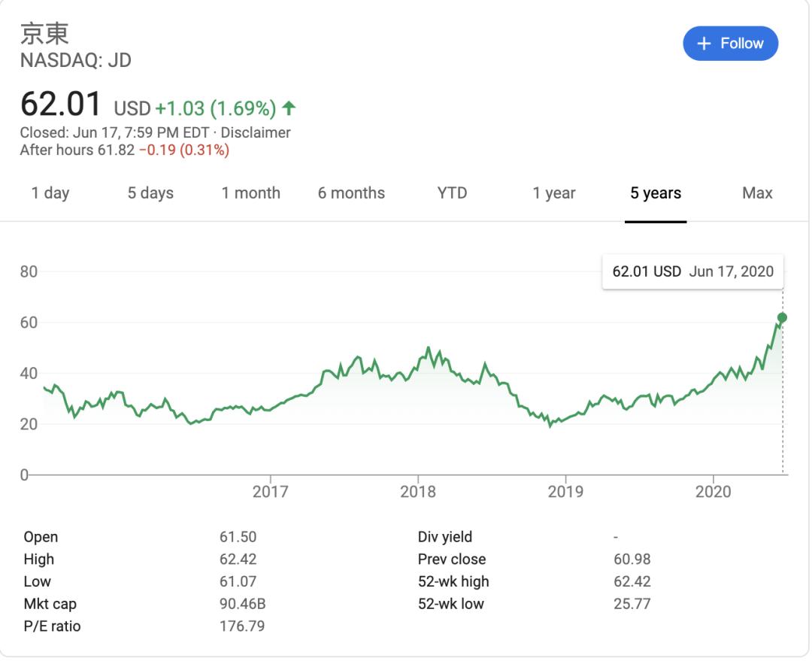Switch to the 5 days range
Image resolution: width=812 pixels, height=661 pixels.
pyautogui.click(x=150, y=193)
